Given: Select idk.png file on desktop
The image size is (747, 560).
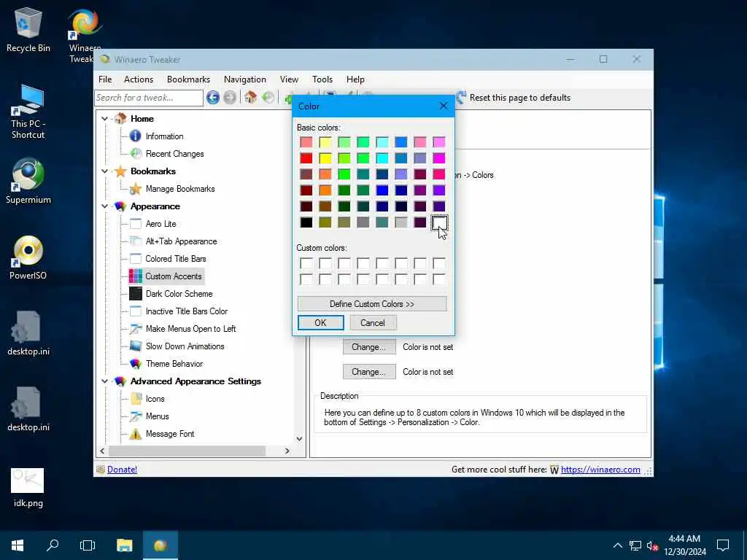Looking at the screenshot, I should 28,488.
